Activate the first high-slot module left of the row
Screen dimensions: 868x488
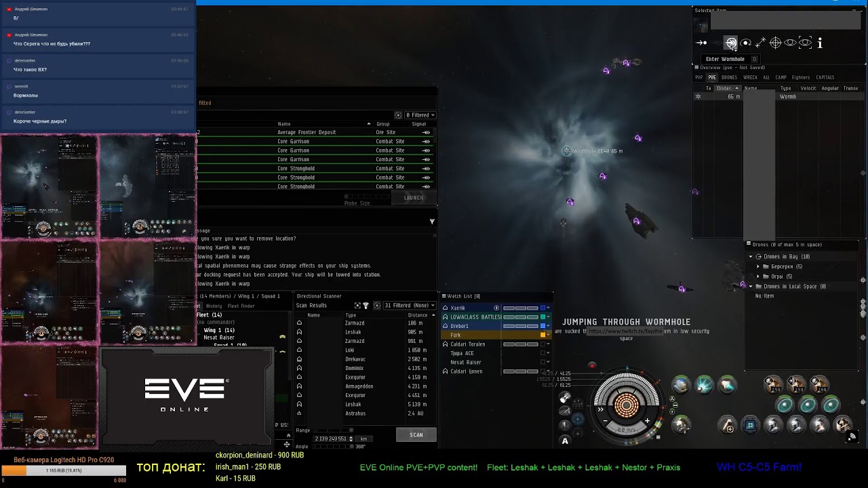681,385
